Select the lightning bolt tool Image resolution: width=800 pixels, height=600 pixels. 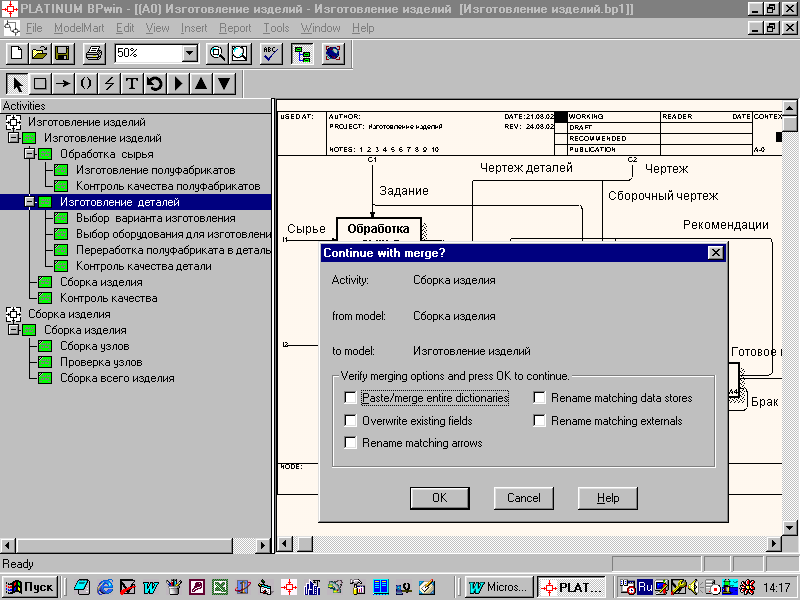[x=109, y=84]
